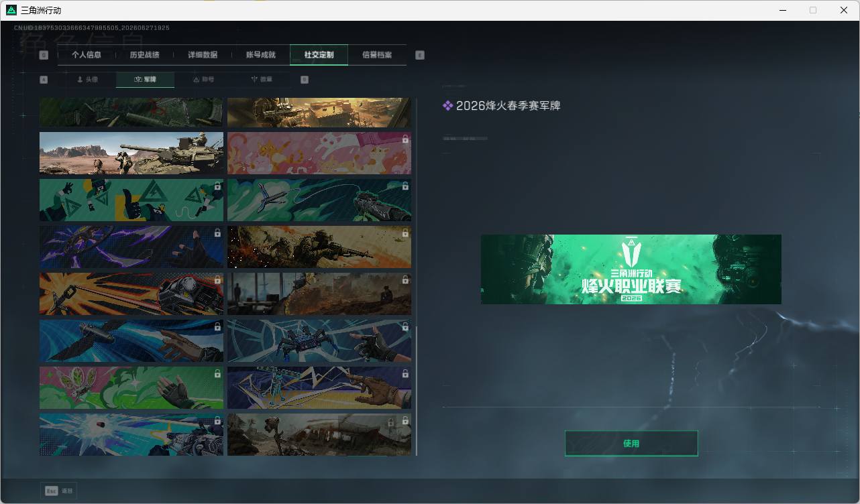
Task: Click lock icon on bullet impact dog tag
Action: tap(217, 421)
